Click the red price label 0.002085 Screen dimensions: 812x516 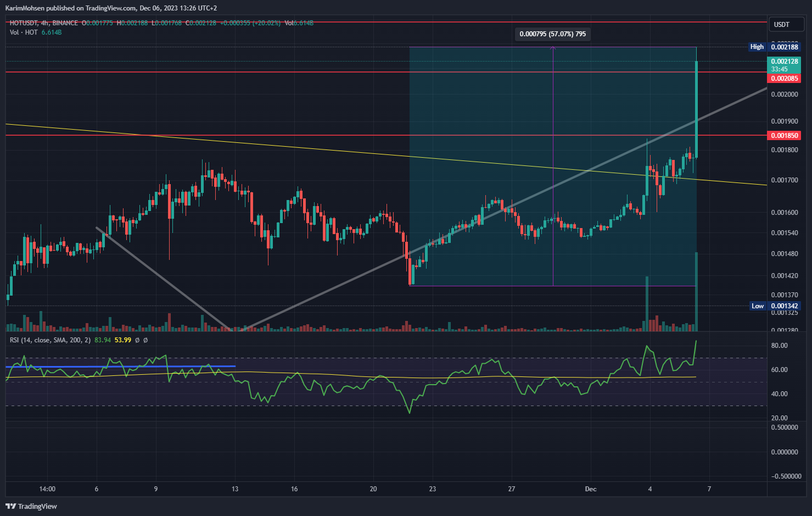click(x=785, y=79)
